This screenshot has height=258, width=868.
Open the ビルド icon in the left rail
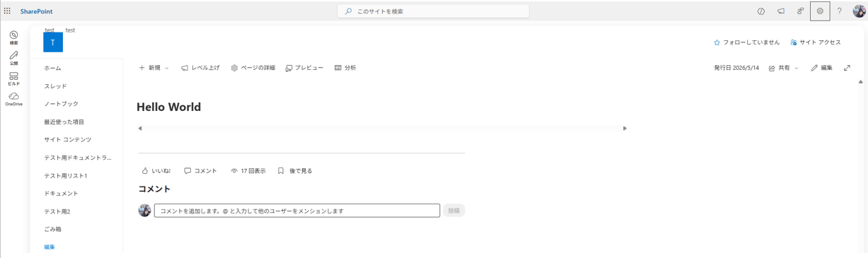click(13, 78)
